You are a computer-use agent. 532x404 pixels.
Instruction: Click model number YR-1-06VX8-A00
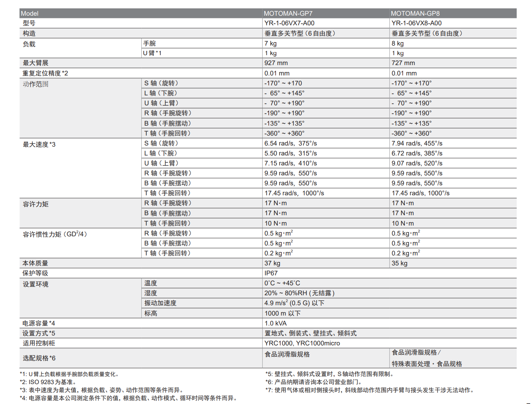416,23
